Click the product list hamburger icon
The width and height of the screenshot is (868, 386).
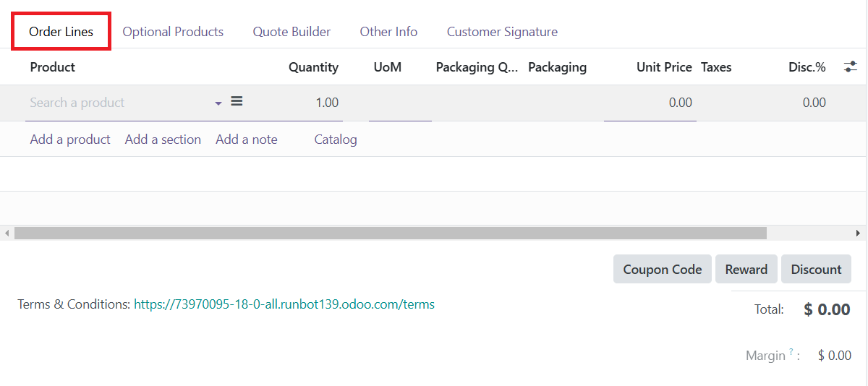(x=237, y=102)
